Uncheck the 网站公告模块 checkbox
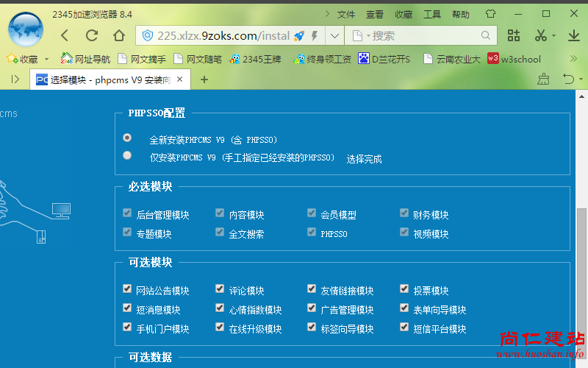The height and width of the screenshot is (368, 588). point(128,289)
